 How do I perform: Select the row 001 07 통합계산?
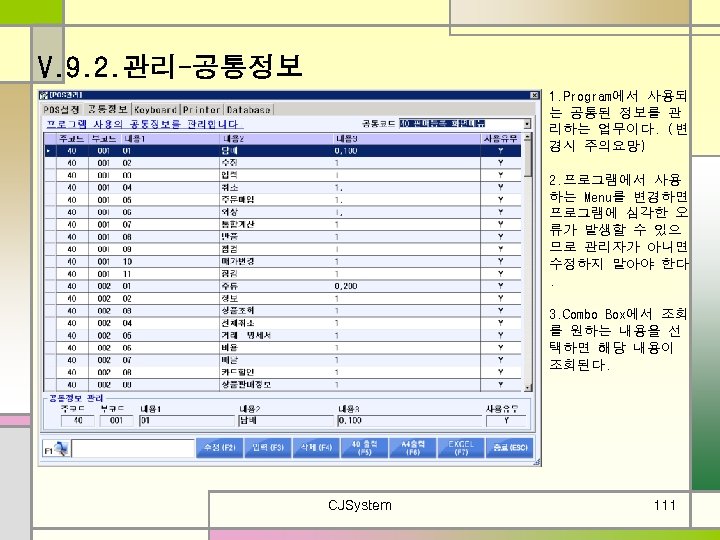point(283,225)
